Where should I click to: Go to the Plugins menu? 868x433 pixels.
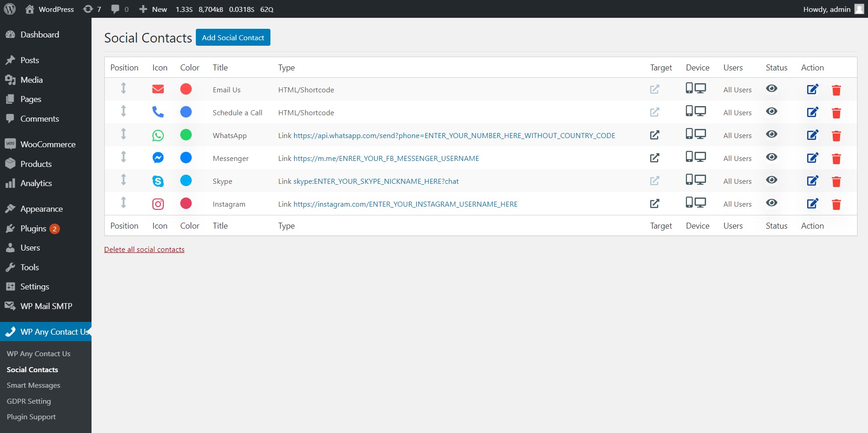coord(33,229)
